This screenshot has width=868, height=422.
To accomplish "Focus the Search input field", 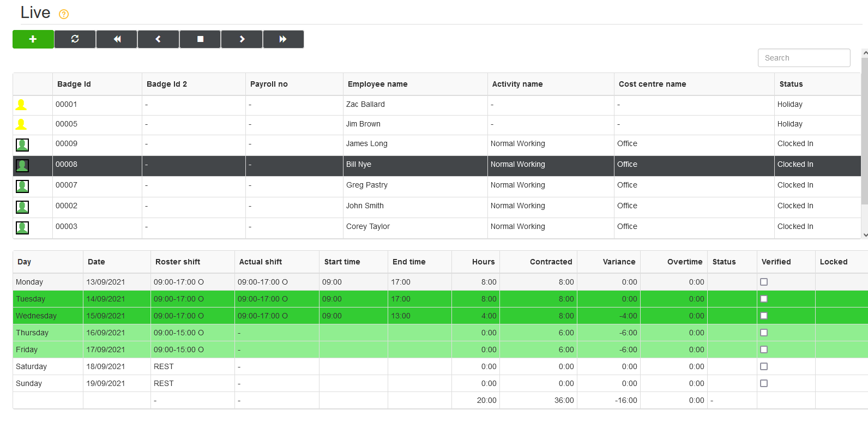I will click(804, 58).
